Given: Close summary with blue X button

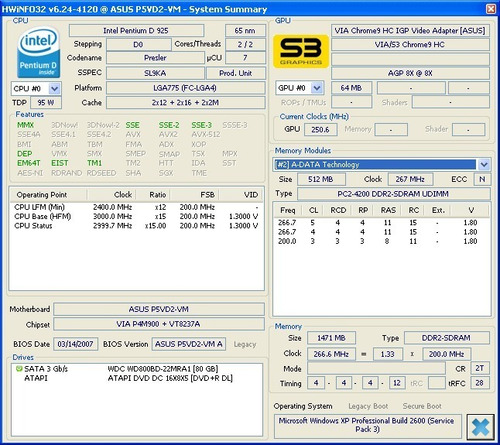Looking at the screenshot, I should 480,427.
